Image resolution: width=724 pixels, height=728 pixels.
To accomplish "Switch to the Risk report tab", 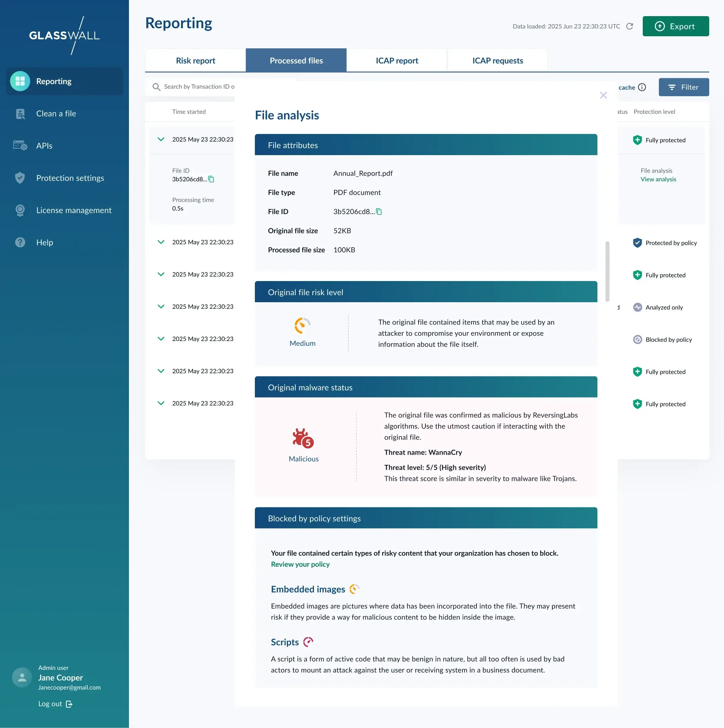I will (195, 60).
